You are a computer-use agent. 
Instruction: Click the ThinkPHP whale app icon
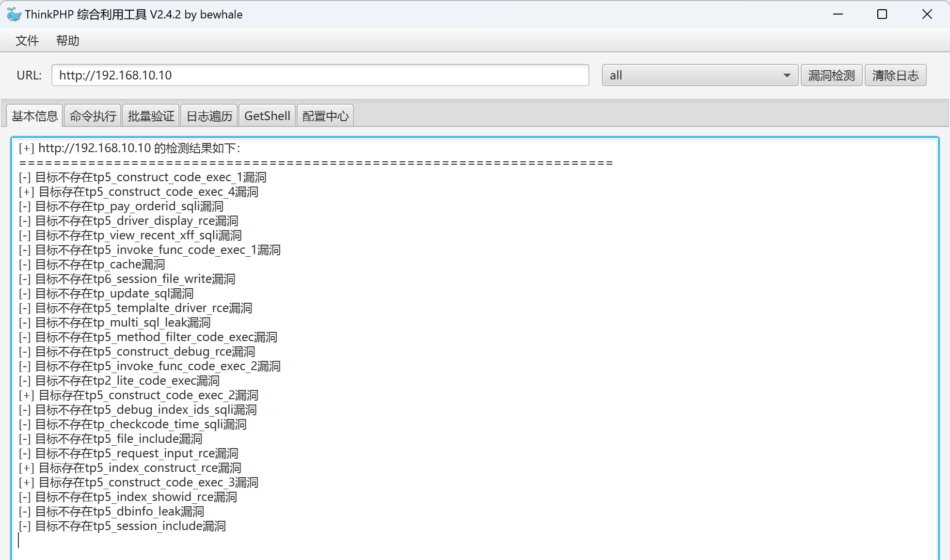pyautogui.click(x=14, y=15)
